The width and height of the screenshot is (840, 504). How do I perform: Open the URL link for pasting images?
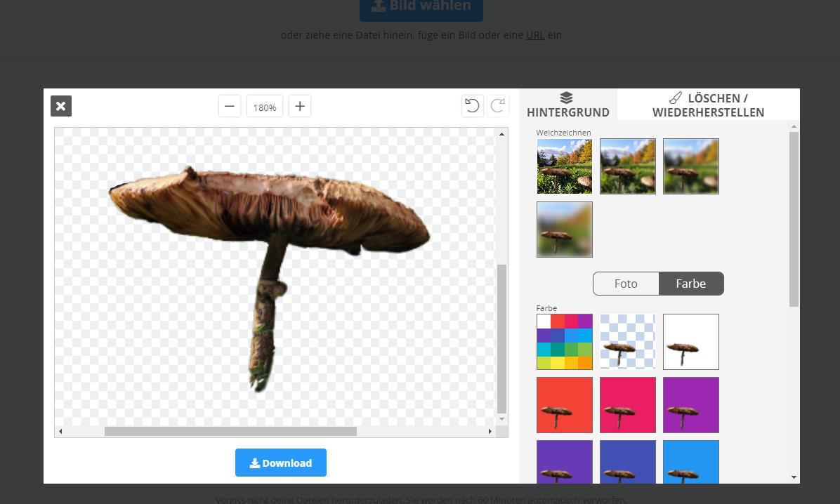point(535,35)
